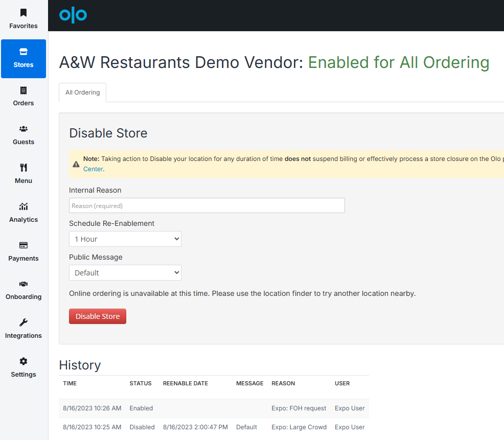
Task: Click the Disable Store panel heading
Action: point(108,133)
